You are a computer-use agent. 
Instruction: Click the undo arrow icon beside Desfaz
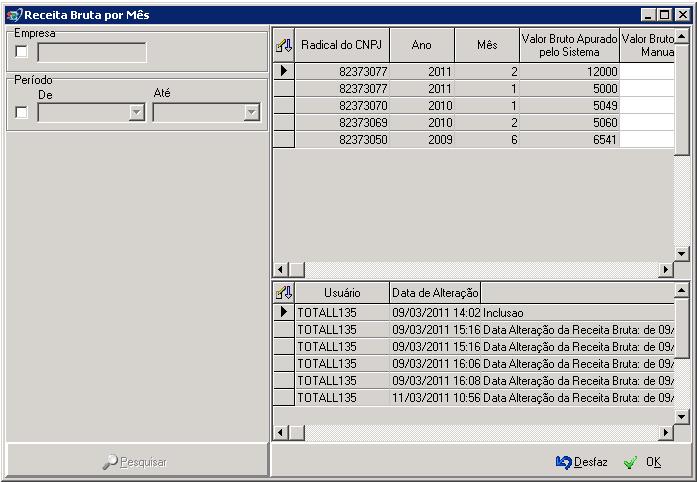coord(563,462)
